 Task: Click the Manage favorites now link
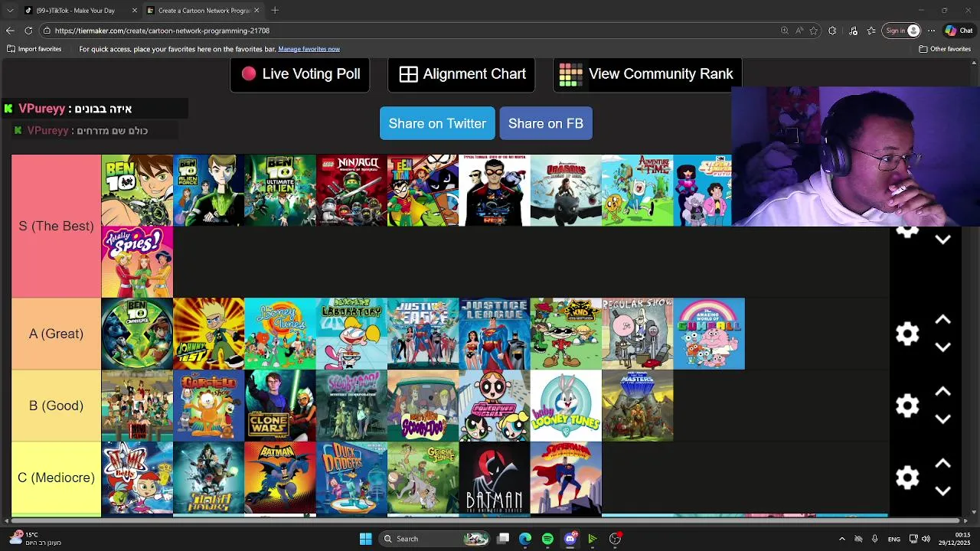[309, 49]
